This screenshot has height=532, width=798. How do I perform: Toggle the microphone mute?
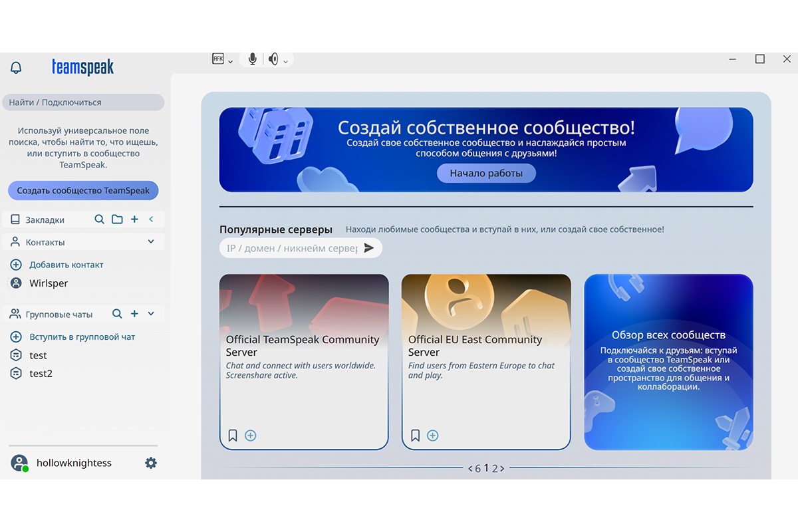[253, 59]
